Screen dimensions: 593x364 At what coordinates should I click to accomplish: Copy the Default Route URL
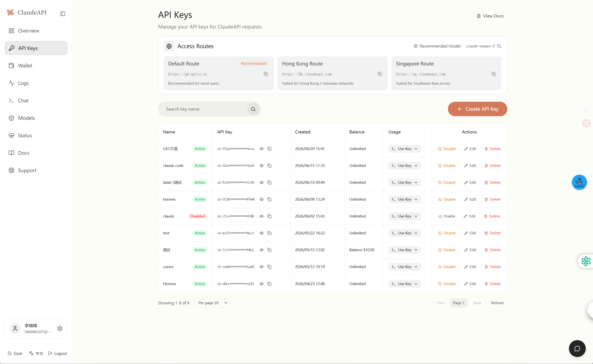pyautogui.click(x=265, y=74)
